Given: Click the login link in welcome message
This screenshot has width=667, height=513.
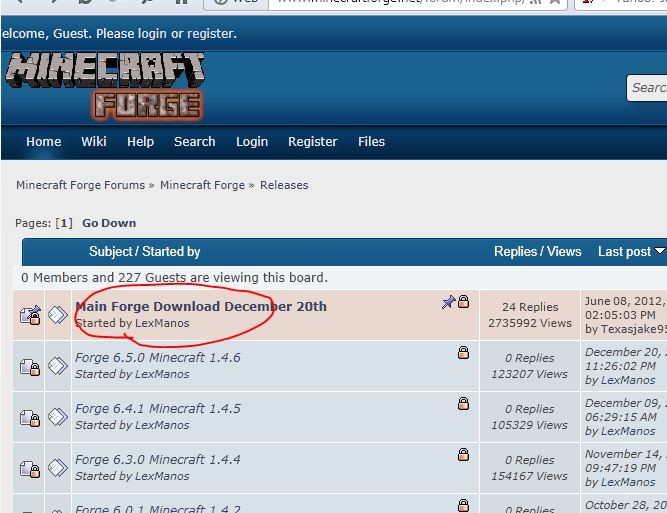Looking at the screenshot, I should [152, 34].
